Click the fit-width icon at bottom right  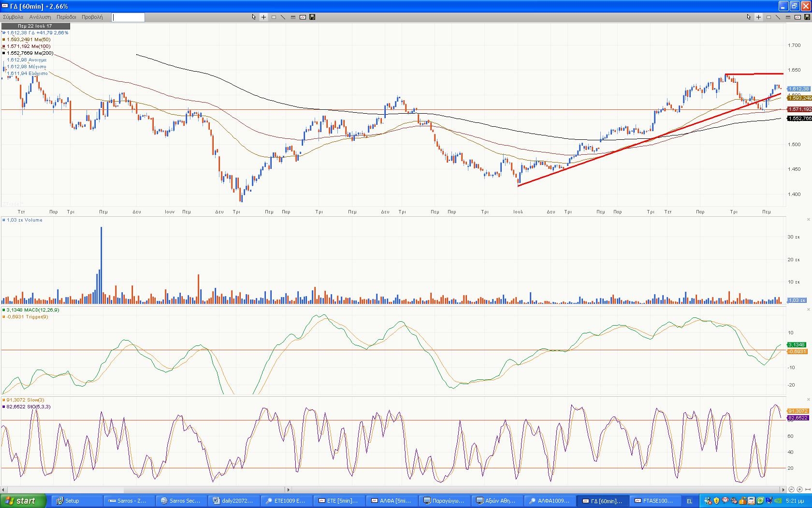pos(807,490)
